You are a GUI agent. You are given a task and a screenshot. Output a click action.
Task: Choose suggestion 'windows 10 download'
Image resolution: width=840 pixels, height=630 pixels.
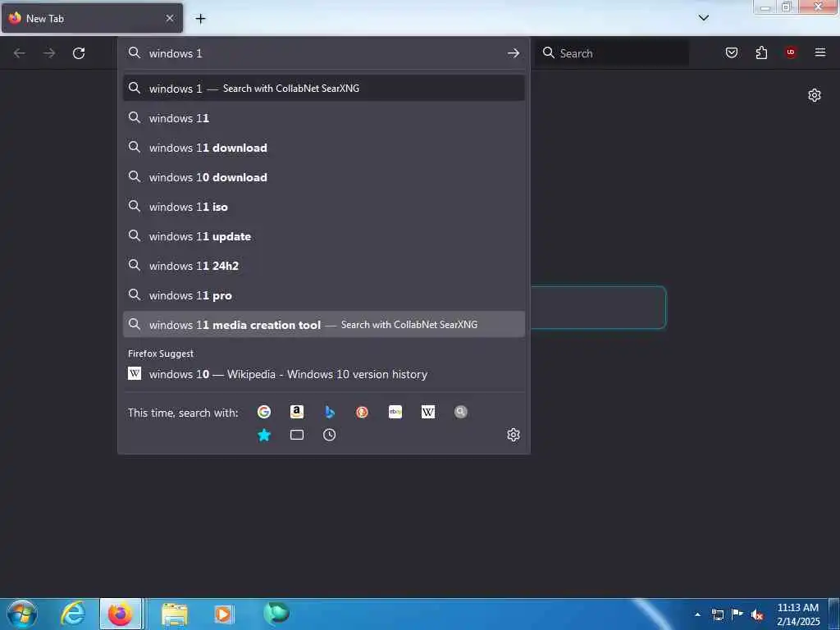pyautogui.click(x=323, y=177)
